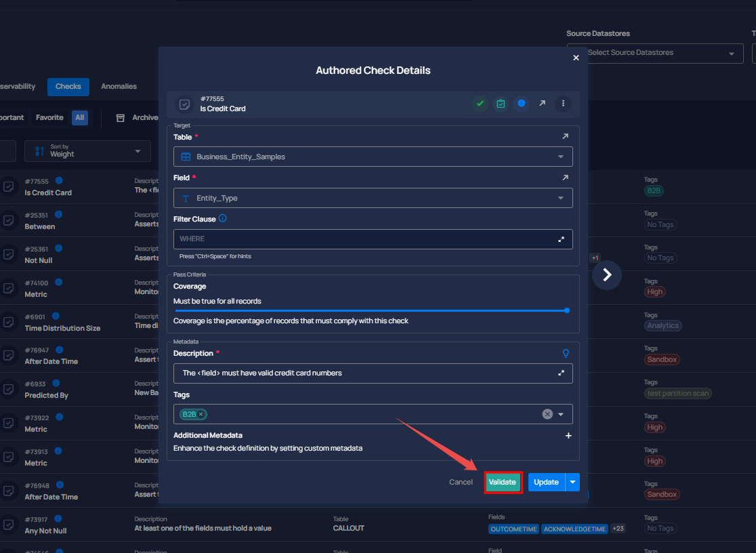Click the test partition scan tag
Screen dimensions: 756x553
click(x=677, y=393)
